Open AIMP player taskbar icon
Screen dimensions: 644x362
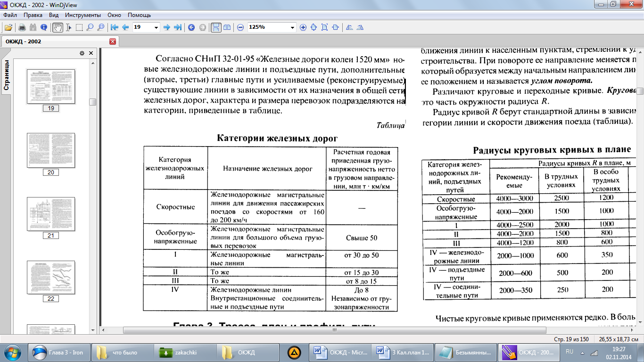tap(294, 352)
